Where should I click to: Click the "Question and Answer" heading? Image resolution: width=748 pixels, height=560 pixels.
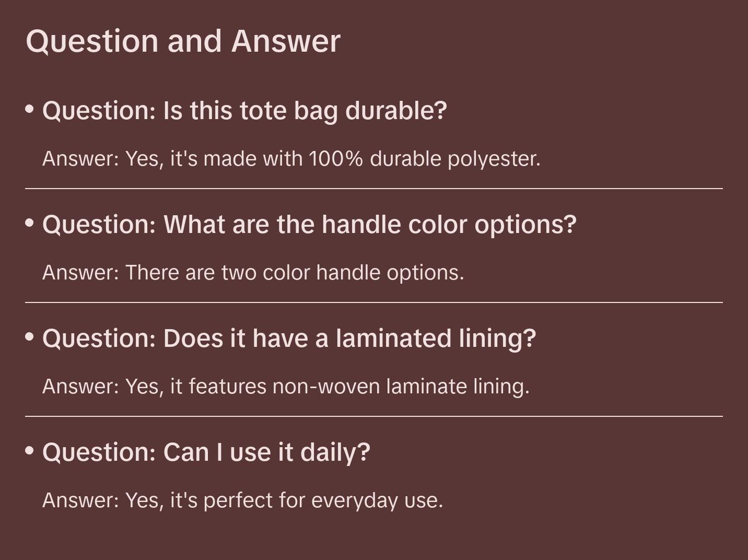pyautogui.click(x=183, y=41)
